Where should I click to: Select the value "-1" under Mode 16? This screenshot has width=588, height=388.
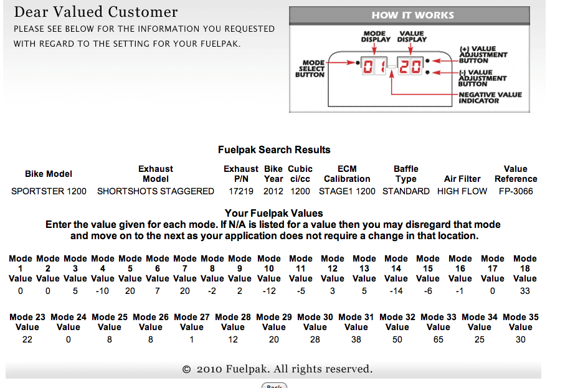(x=460, y=291)
